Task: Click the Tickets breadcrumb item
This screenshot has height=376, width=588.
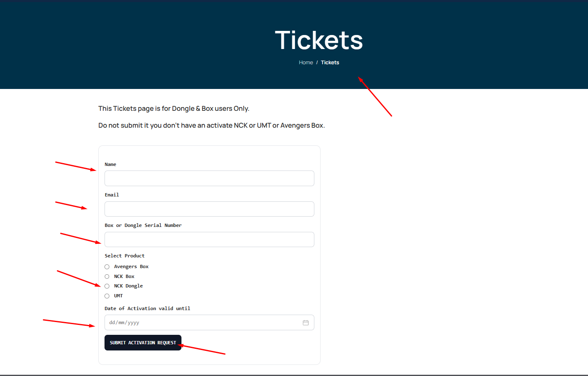Action: pos(330,63)
